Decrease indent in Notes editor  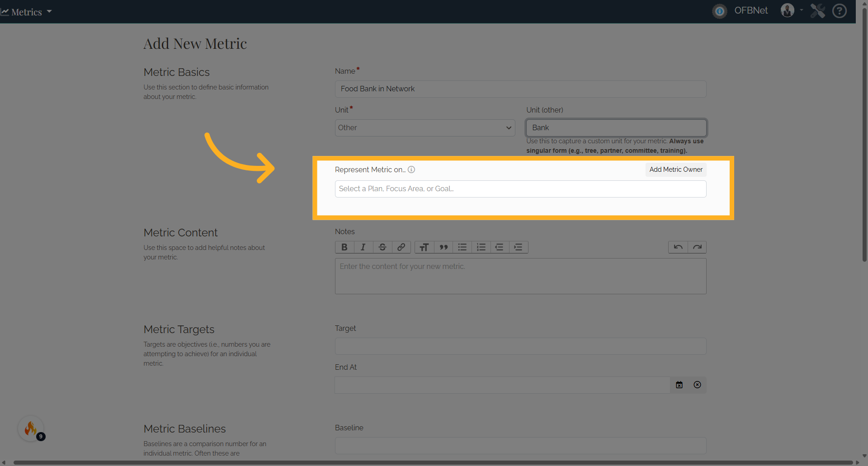(x=500, y=247)
